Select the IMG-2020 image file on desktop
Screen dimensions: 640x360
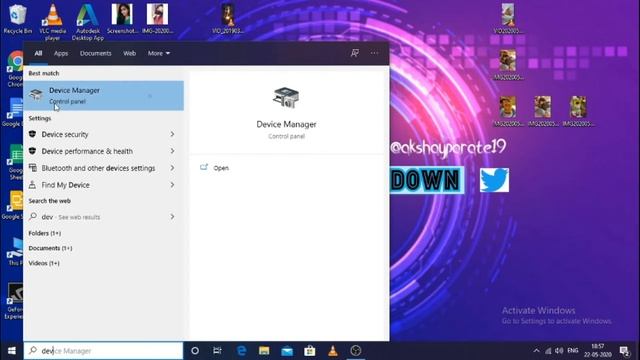(158, 19)
